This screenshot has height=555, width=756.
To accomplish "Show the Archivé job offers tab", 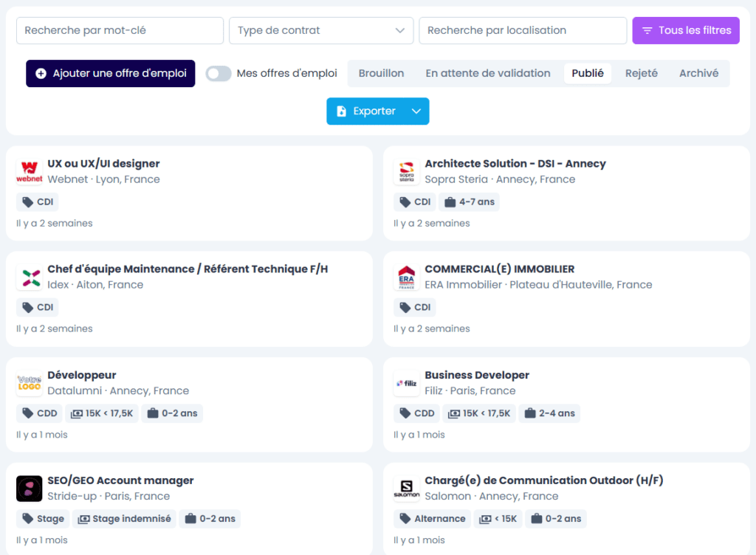I will click(698, 73).
